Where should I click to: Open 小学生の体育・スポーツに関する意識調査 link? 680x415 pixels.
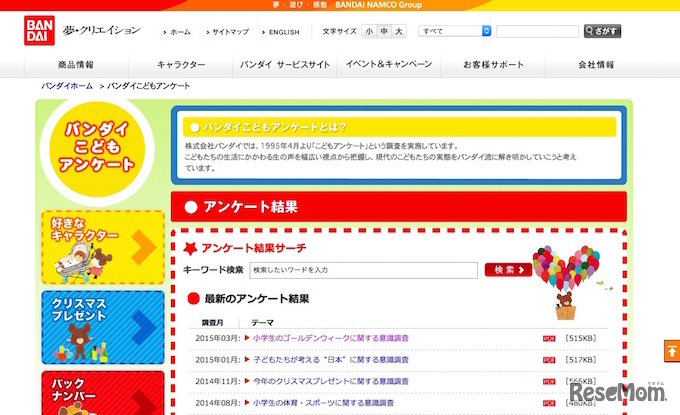[324, 403]
